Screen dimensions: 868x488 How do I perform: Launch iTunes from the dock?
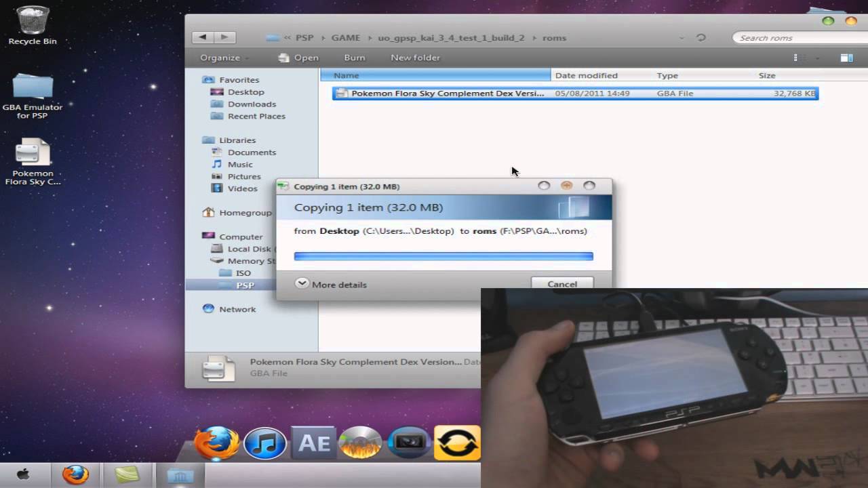265,444
